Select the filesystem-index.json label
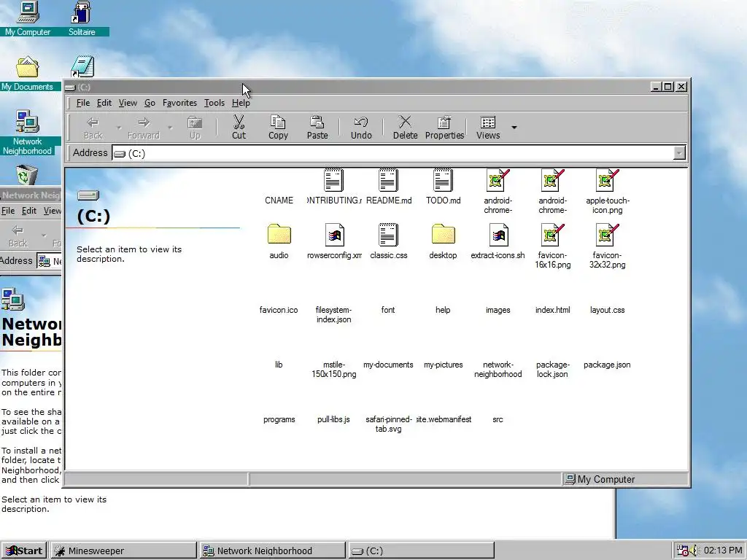The image size is (747, 560). [x=333, y=315]
